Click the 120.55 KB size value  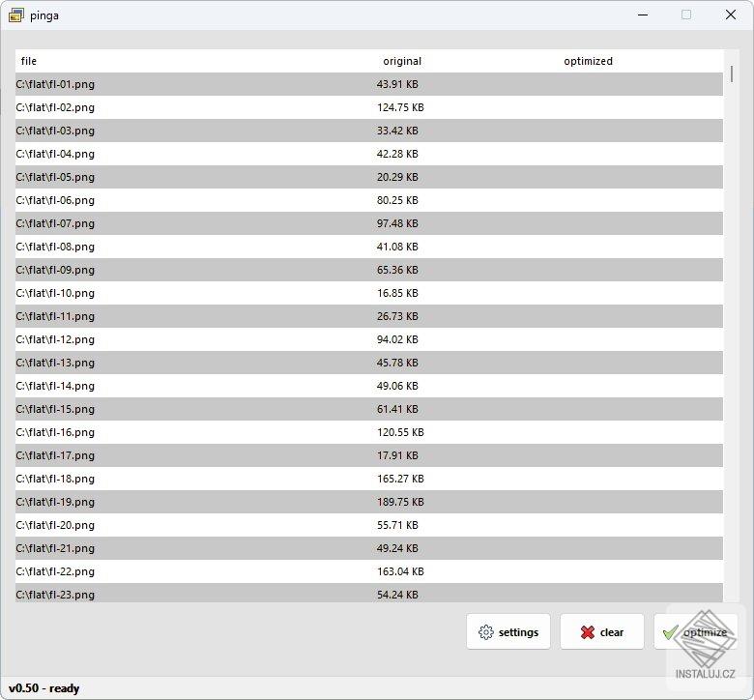click(x=400, y=432)
